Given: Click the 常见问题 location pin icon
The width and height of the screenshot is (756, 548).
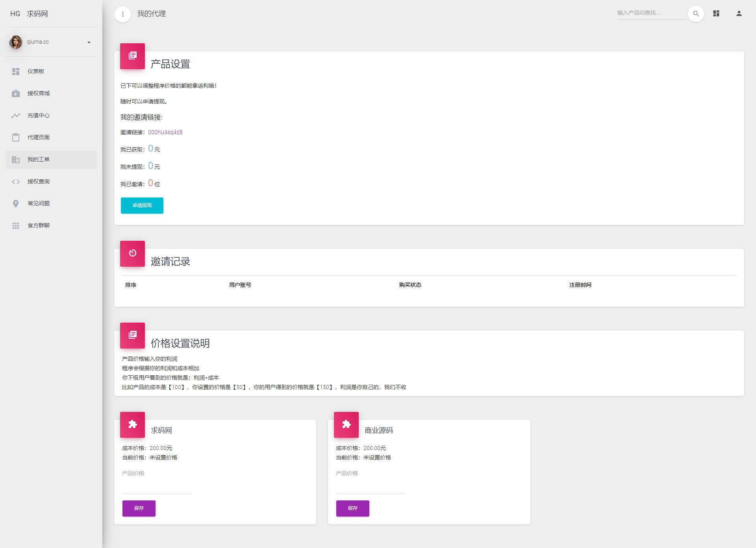Looking at the screenshot, I should click(16, 203).
